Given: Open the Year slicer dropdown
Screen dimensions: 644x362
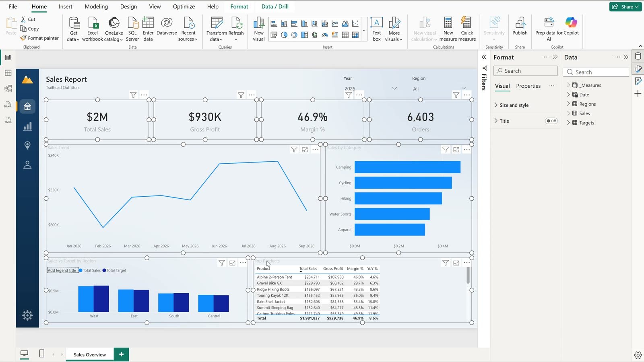Looking at the screenshot, I should (x=394, y=88).
